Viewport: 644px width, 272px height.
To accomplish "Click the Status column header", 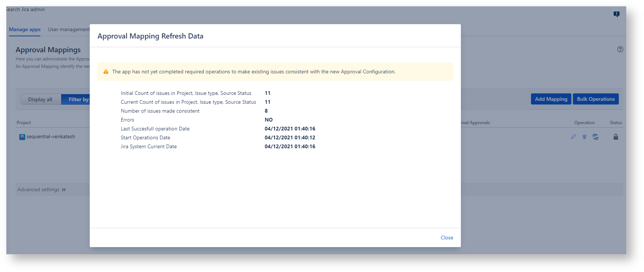I will (x=616, y=123).
